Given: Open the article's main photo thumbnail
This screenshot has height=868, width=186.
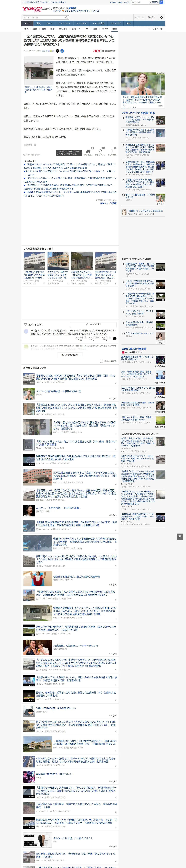Looking at the screenshot, I should pos(39,70).
